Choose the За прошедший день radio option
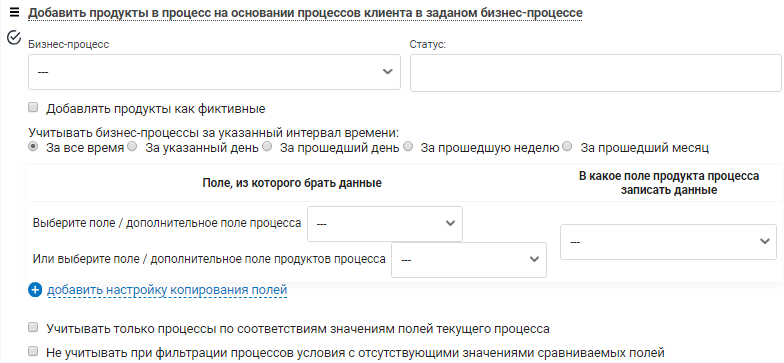 click(x=267, y=147)
